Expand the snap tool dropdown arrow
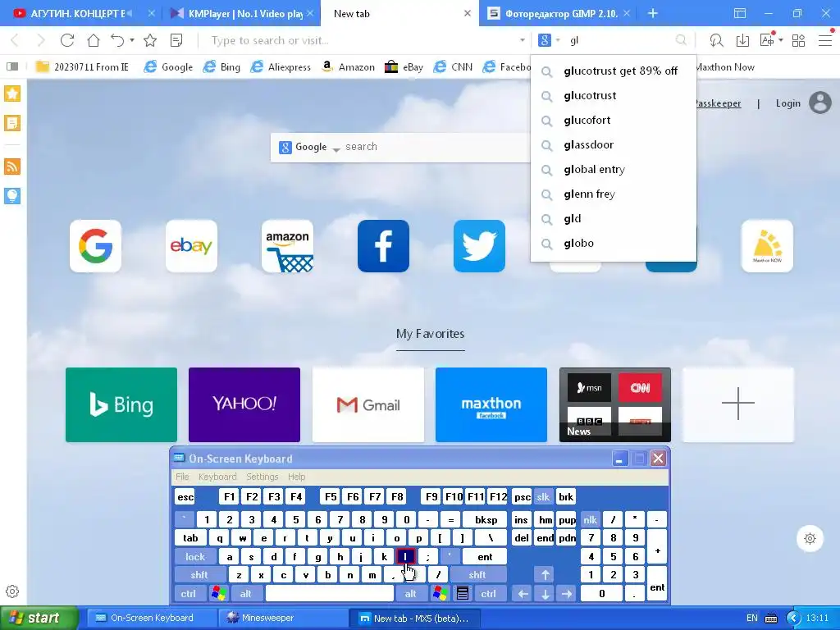Screen dimensions: 840x630 point(781,40)
